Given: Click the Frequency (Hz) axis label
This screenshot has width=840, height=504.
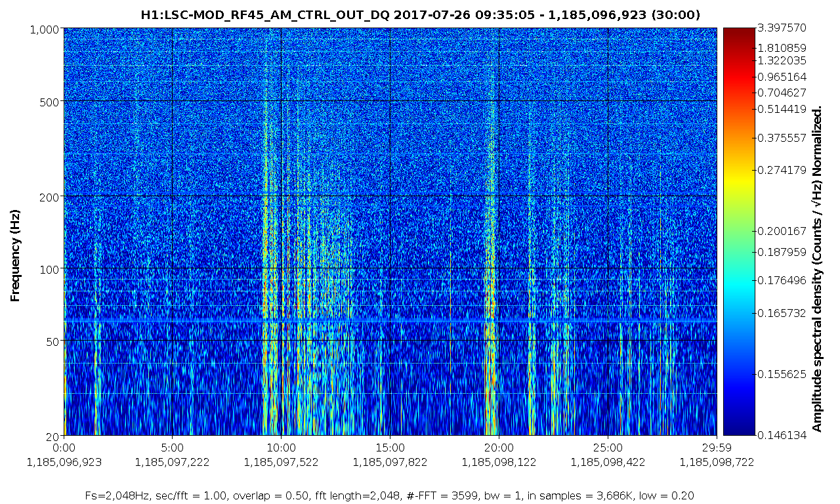Looking at the screenshot, I should [x=15, y=256].
